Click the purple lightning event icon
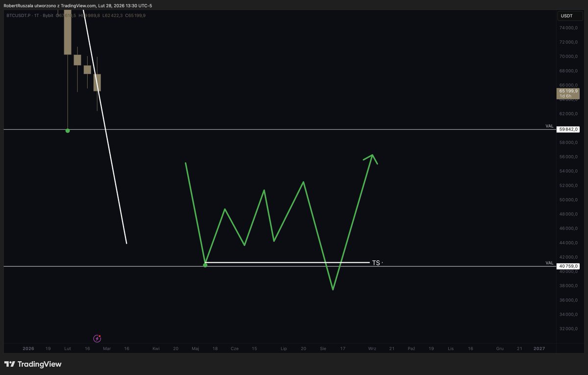This screenshot has width=588, height=375. tap(97, 338)
